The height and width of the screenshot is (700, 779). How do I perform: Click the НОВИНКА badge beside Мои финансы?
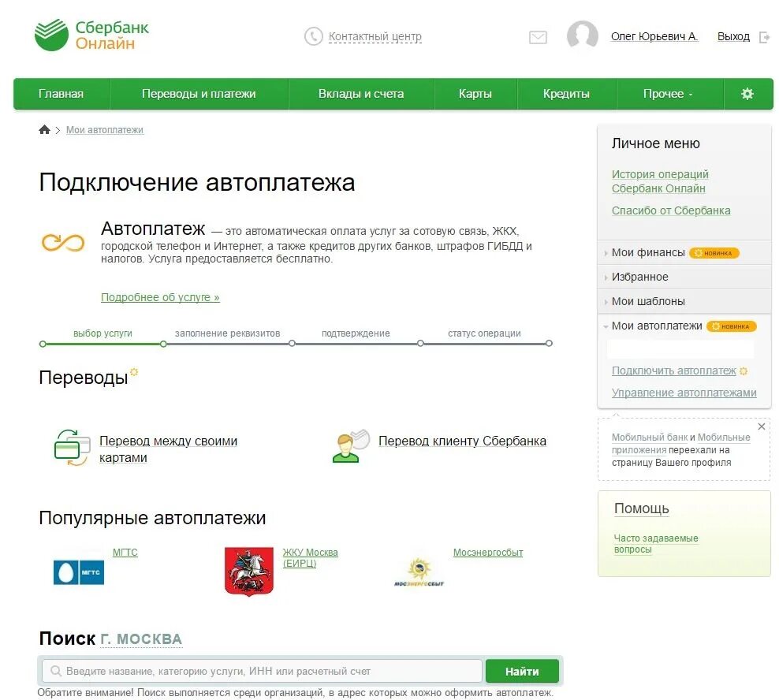(714, 253)
